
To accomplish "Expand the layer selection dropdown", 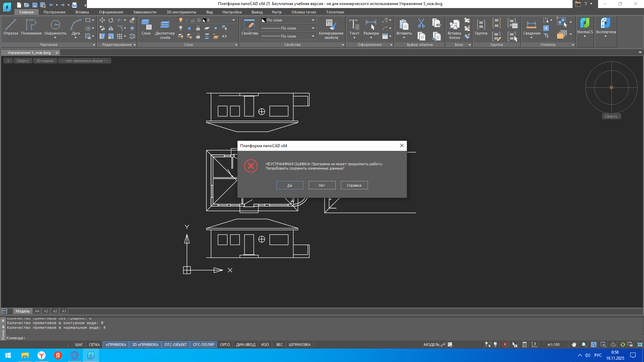I will 233,20.
